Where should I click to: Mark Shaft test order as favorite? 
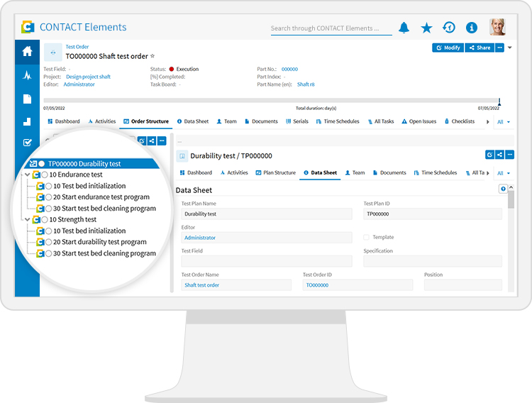click(153, 55)
